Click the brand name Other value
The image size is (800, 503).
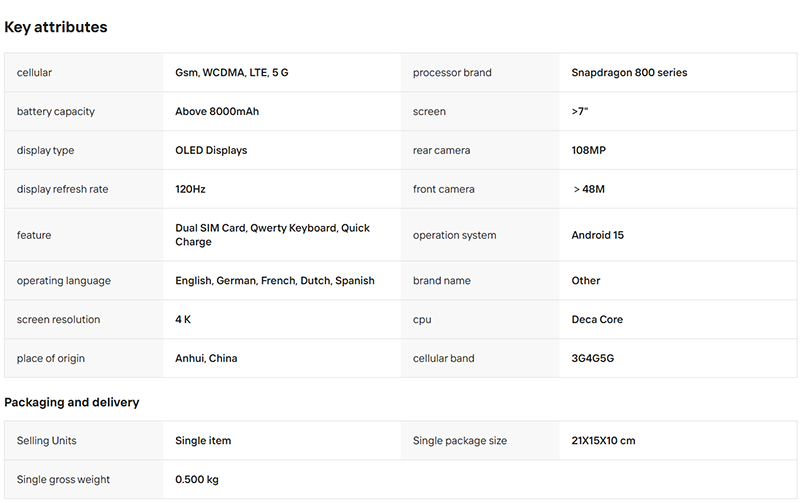pos(586,281)
